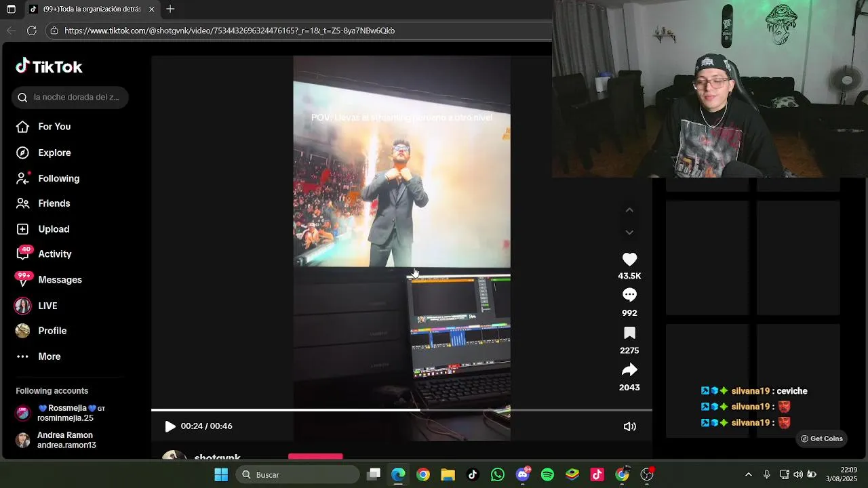Open the black TikTok taskbar app
The height and width of the screenshot is (488, 868).
click(x=473, y=474)
